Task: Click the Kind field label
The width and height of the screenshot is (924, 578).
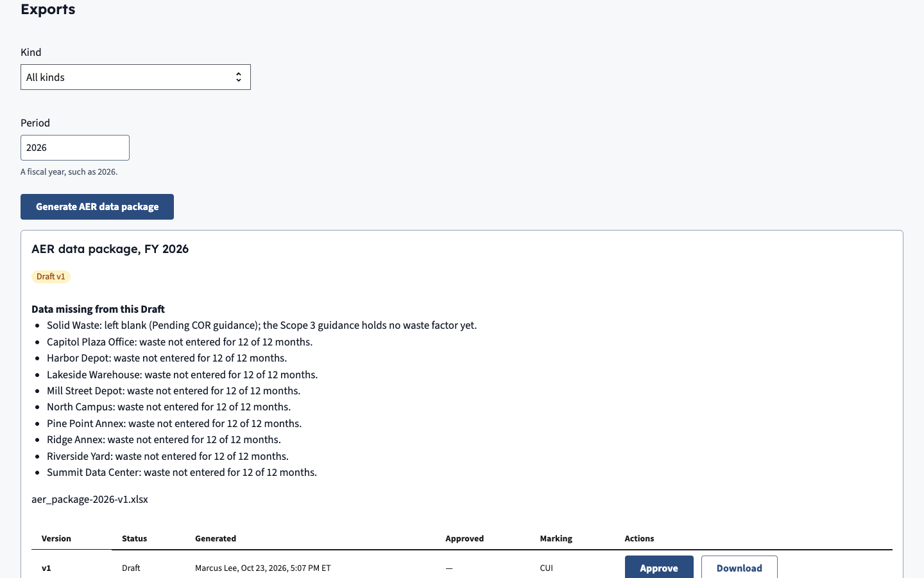Action: [31, 53]
